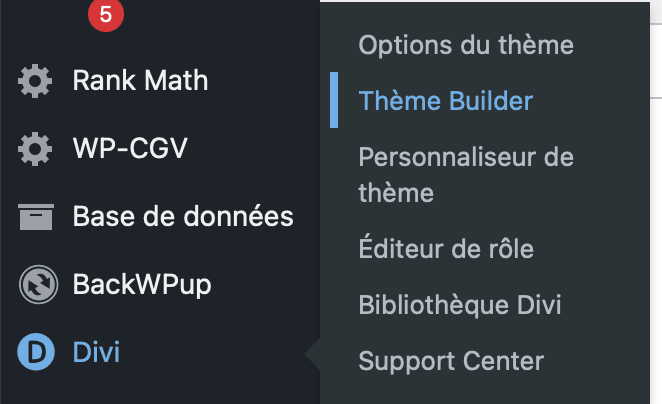
Task: Open the WP-CGV sidebar menu label
Action: pos(130,148)
